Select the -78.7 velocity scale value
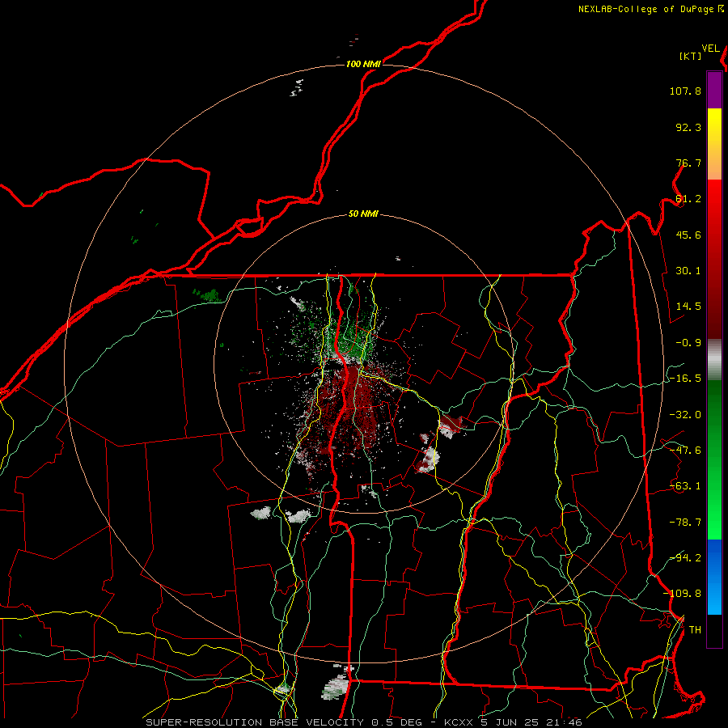This screenshot has width=728, height=728. click(685, 523)
